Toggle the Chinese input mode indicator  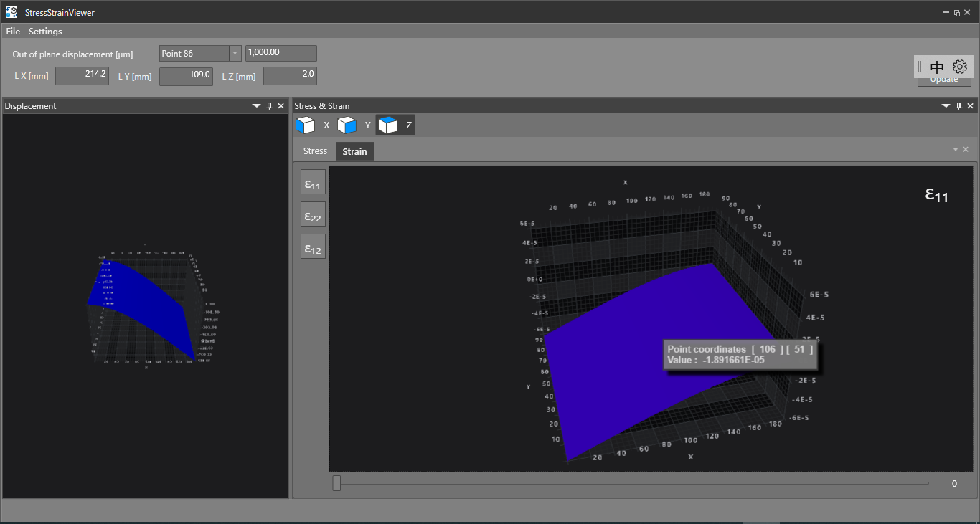937,67
